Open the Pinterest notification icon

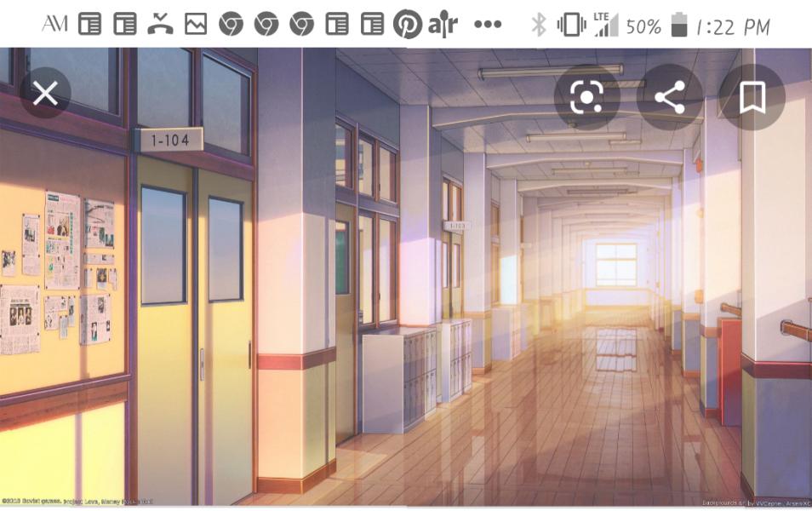408,24
